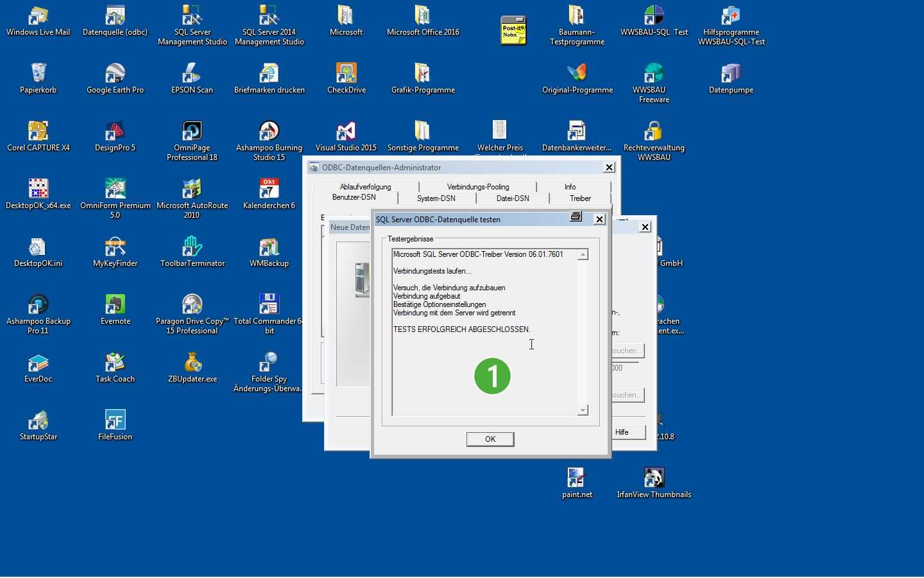Launch Ashampoo Backup Pro 11

point(38,315)
